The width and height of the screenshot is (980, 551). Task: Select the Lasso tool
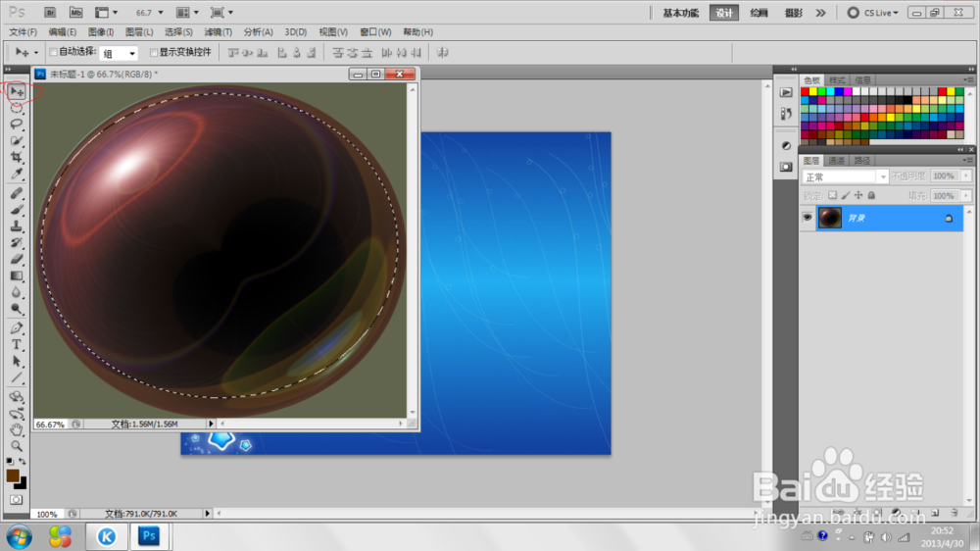(17, 124)
